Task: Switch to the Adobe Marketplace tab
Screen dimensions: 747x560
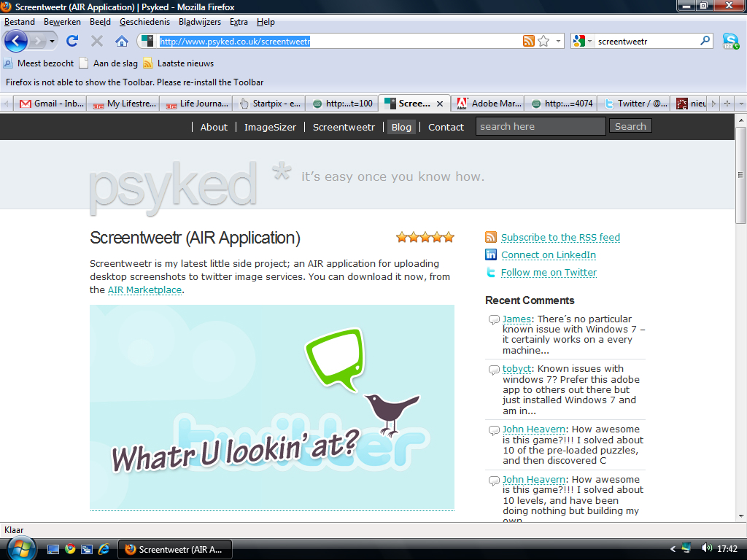Action: 489,104
